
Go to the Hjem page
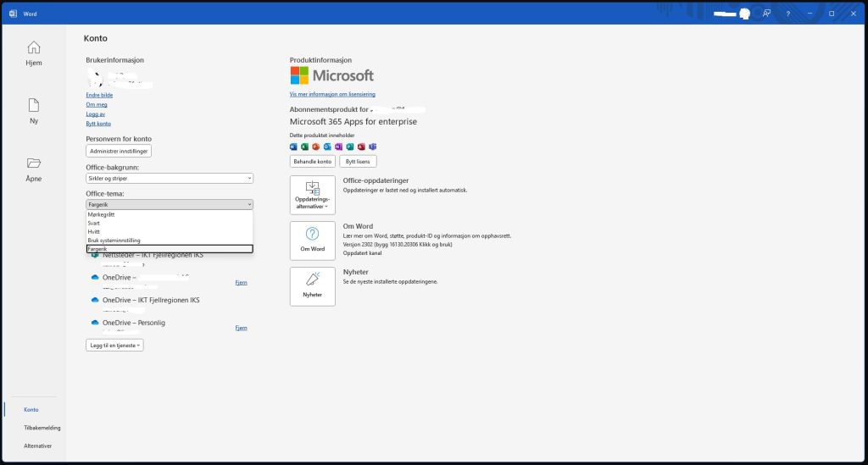(34, 53)
